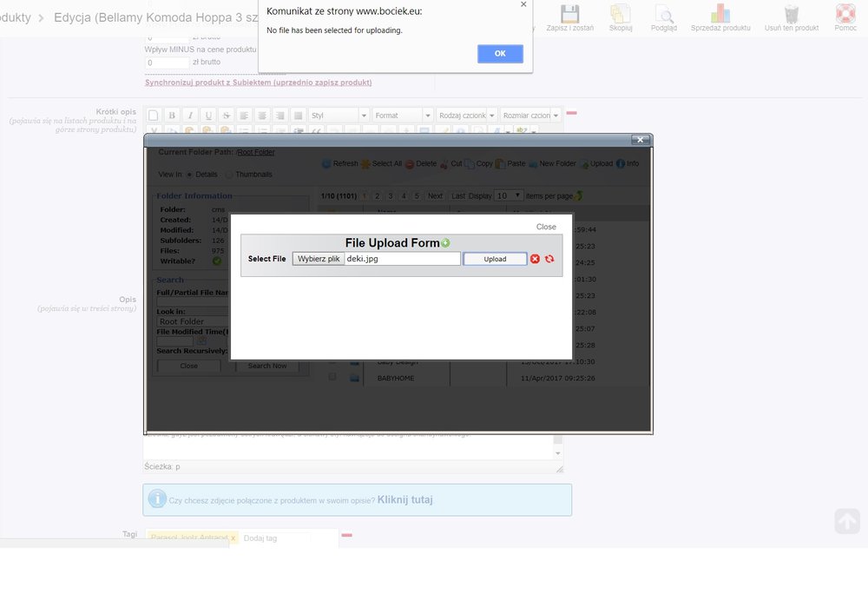
Task: Click Info in the file manager toolbar
Action: coord(628,164)
